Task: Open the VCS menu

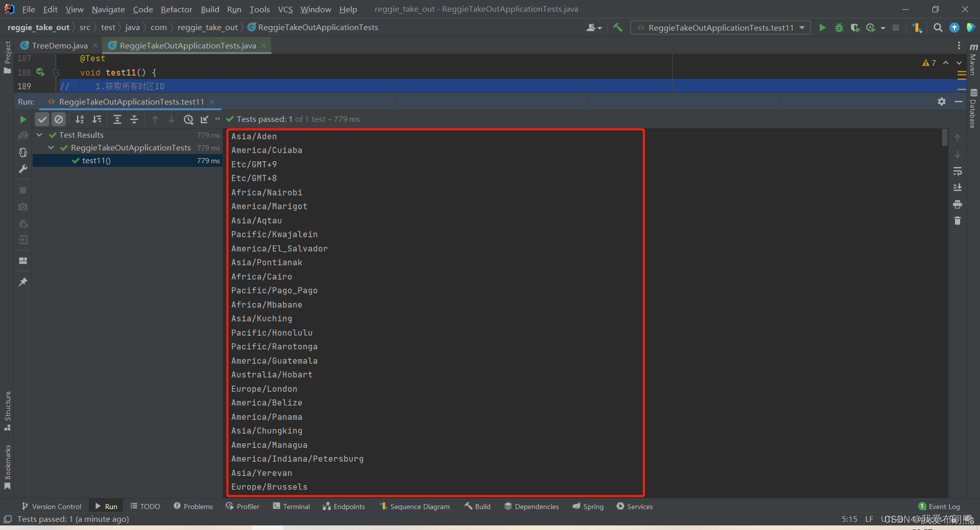Action: tap(285, 9)
